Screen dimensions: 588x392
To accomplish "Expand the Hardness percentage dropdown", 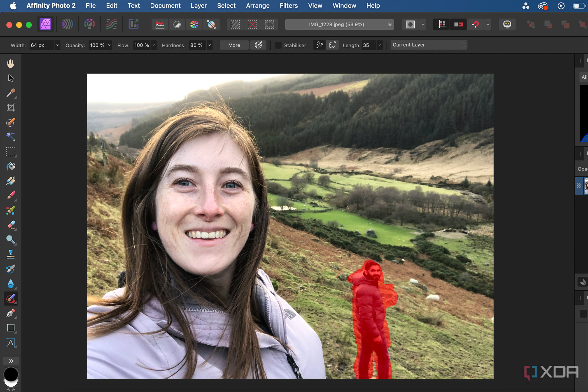I will coord(209,45).
